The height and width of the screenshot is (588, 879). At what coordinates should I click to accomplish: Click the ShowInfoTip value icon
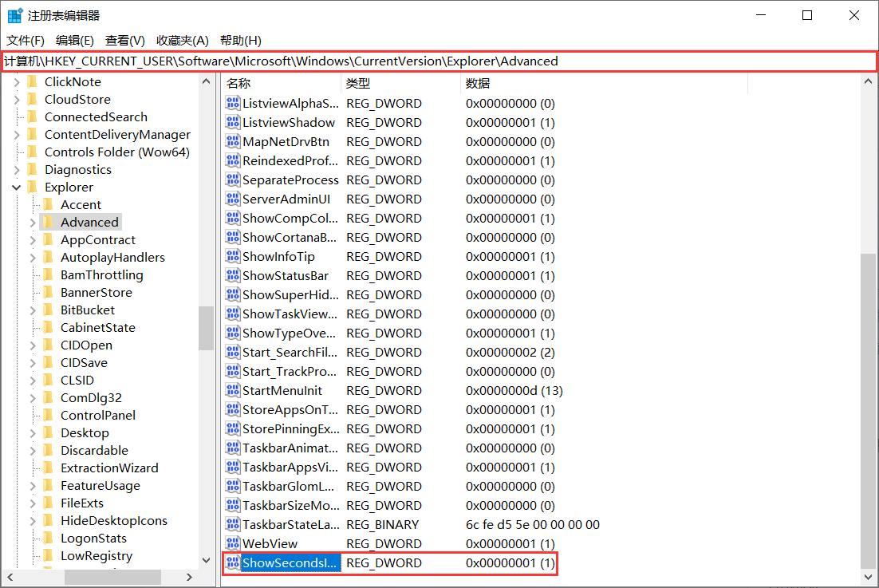(x=233, y=256)
